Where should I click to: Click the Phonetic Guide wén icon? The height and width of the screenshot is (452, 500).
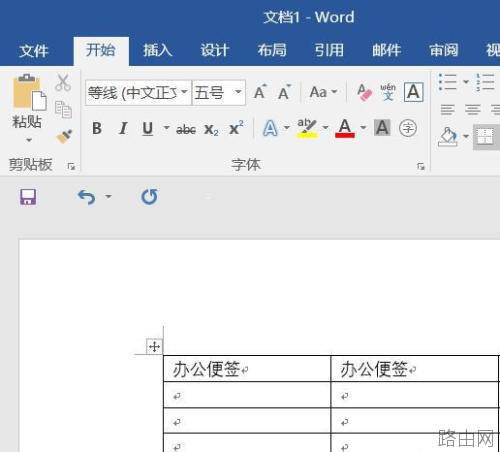(x=388, y=92)
